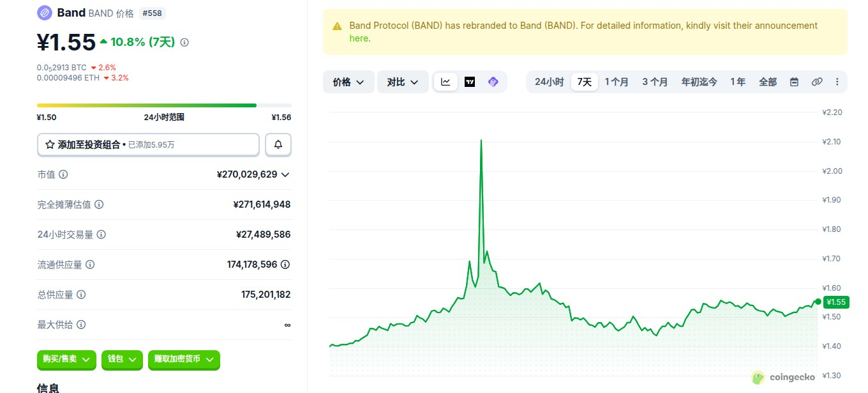This screenshot has height=393, width=868.
Task: Click the 0.0₅2913 BTC price text
Action: point(62,67)
